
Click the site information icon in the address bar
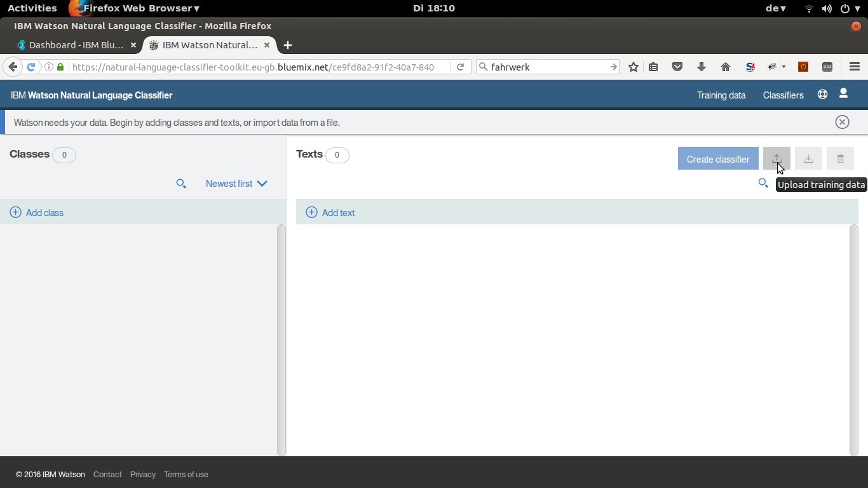point(49,67)
